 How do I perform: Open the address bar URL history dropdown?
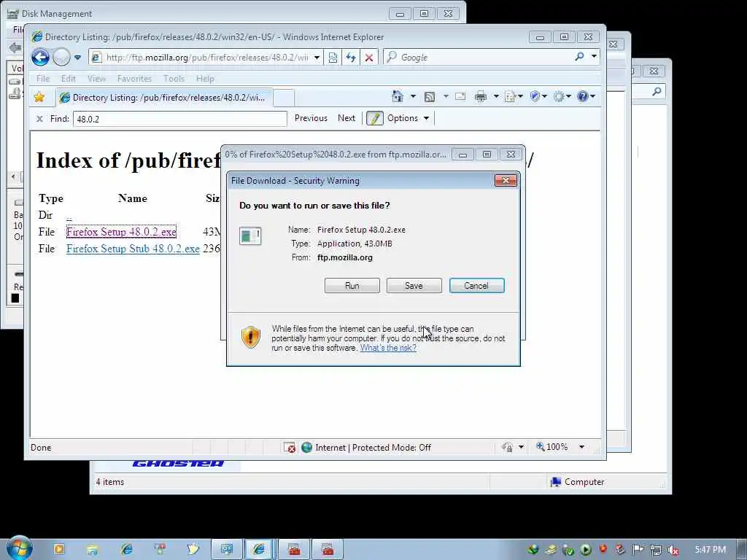point(317,58)
